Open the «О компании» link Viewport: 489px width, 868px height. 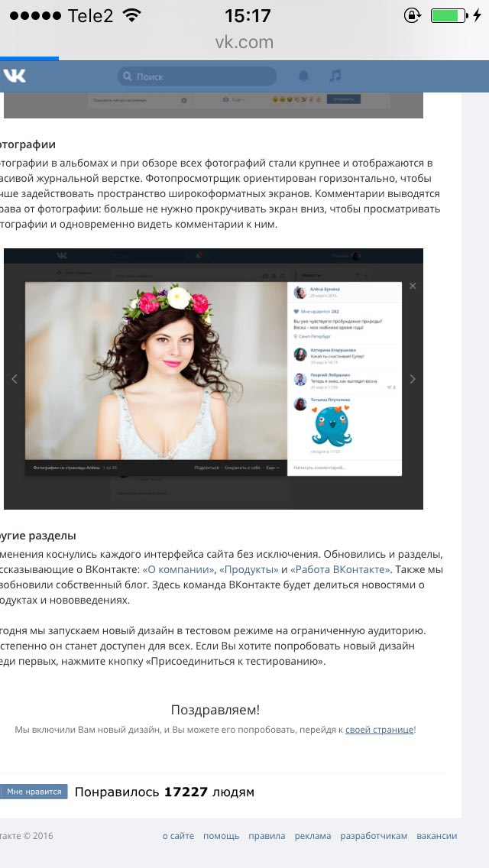click(179, 570)
